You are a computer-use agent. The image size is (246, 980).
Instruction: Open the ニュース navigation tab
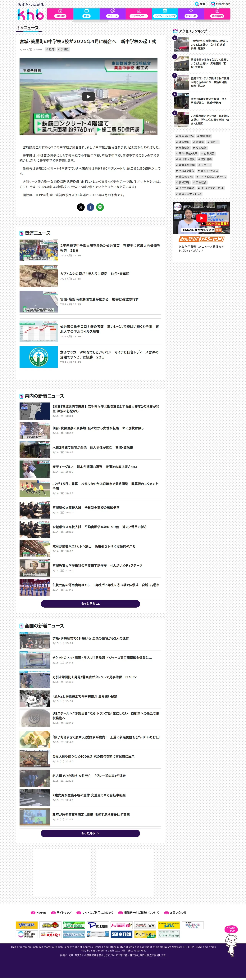(112, 14)
